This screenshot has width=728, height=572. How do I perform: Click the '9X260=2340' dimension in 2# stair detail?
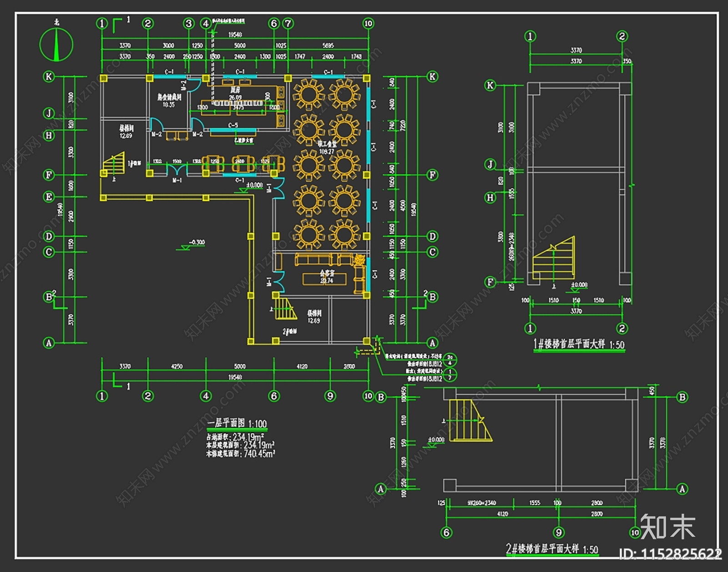pyautogui.click(x=481, y=503)
